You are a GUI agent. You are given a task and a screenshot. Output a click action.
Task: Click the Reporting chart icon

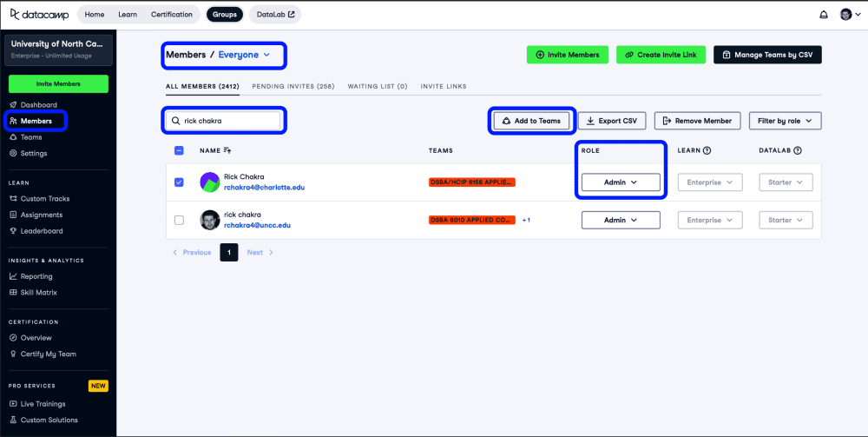click(x=13, y=276)
